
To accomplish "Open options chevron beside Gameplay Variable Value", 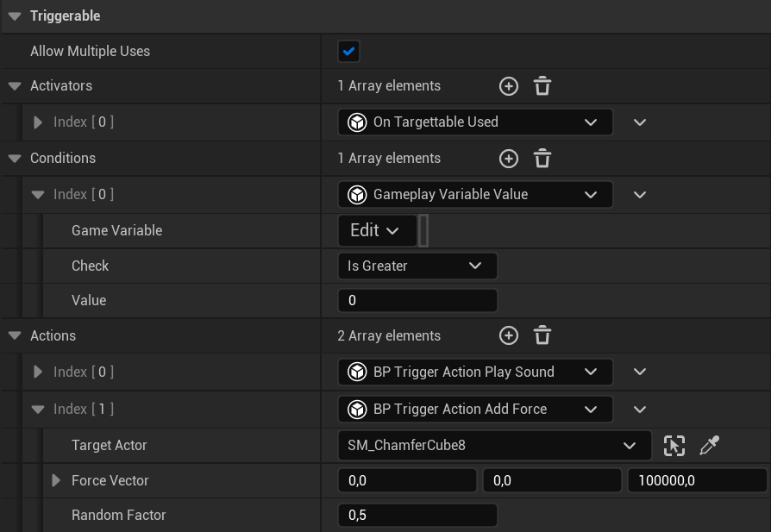I will click(x=640, y=195).
